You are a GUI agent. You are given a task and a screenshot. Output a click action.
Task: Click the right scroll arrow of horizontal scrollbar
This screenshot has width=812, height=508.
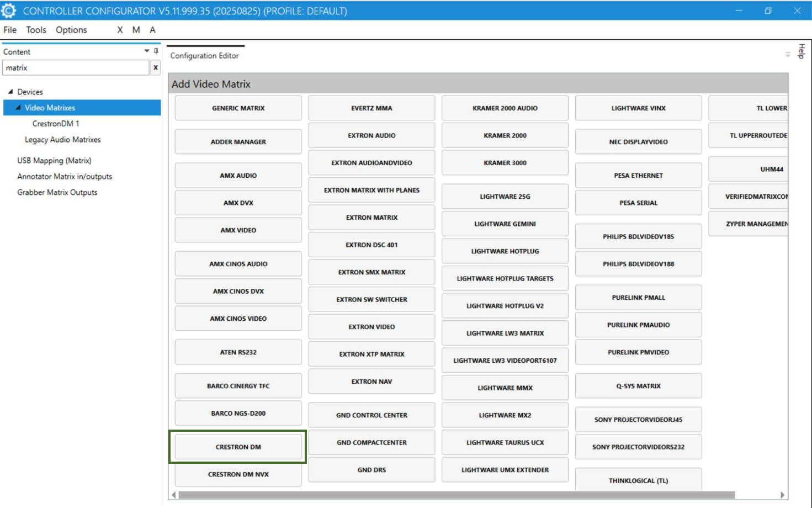[782, 495]
